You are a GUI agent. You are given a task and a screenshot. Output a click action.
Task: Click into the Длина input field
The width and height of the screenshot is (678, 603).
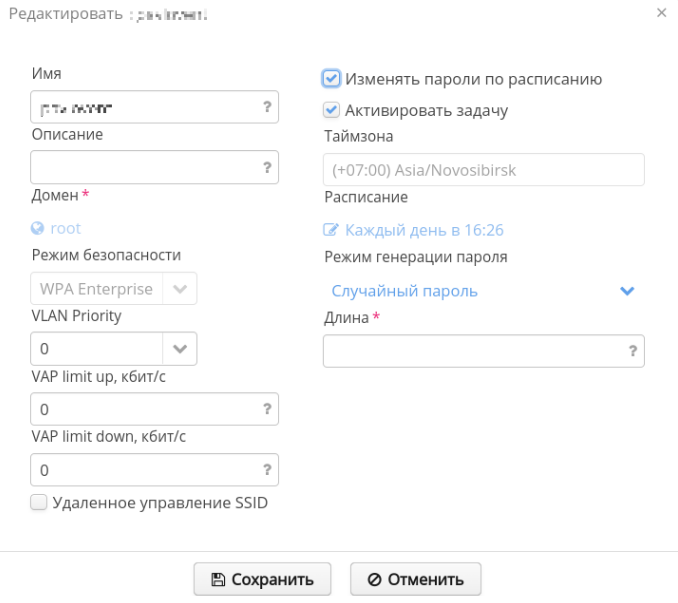pyautogui.click(x=472, y=351)
